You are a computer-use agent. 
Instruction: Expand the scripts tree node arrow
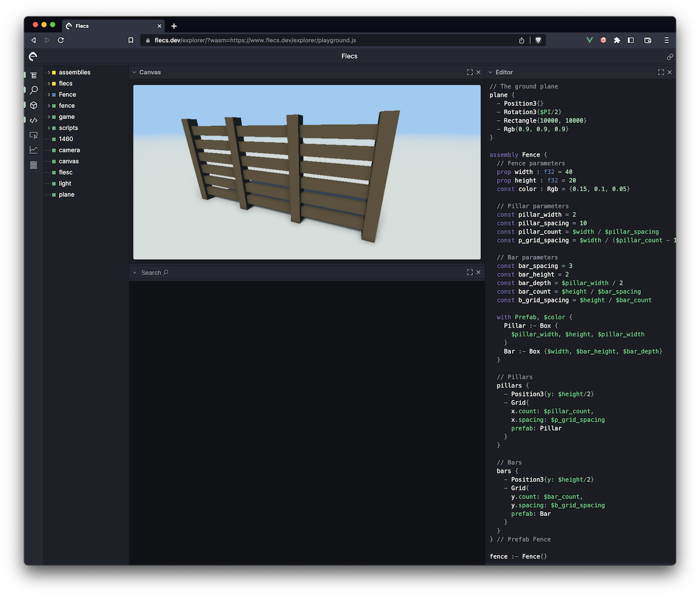49,128
